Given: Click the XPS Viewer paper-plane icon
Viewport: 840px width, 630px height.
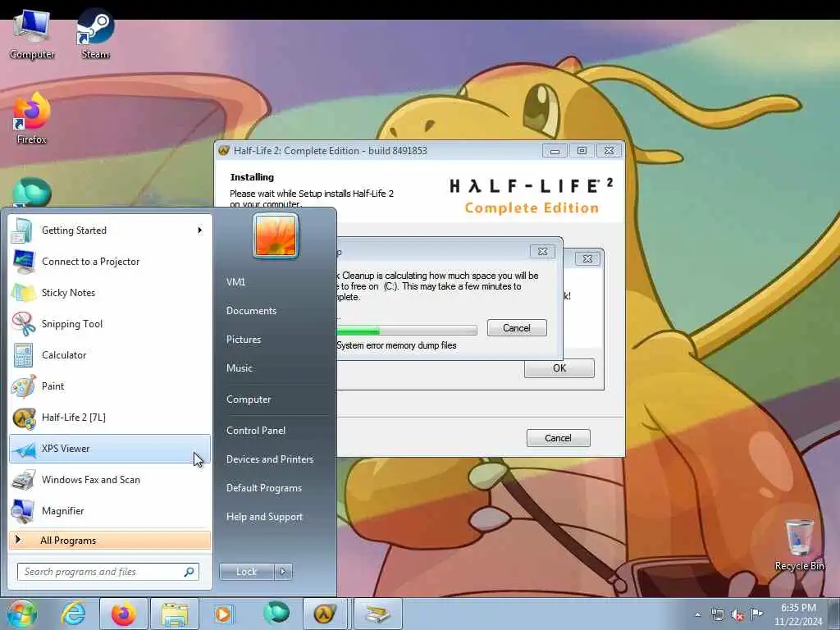Looking at the screenshot, I should click(24, 450).
